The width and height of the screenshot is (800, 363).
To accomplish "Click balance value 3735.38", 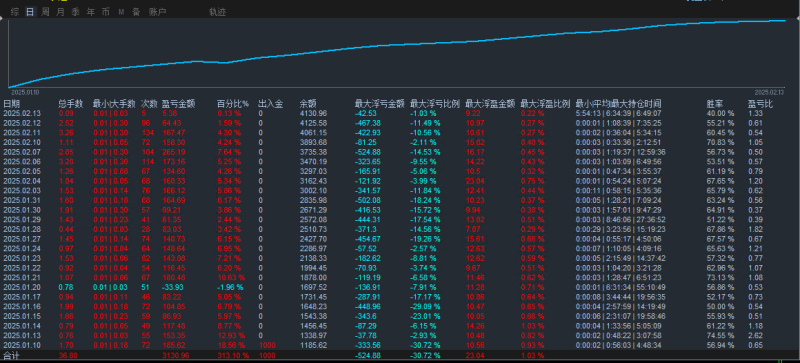I will point(313,152).
